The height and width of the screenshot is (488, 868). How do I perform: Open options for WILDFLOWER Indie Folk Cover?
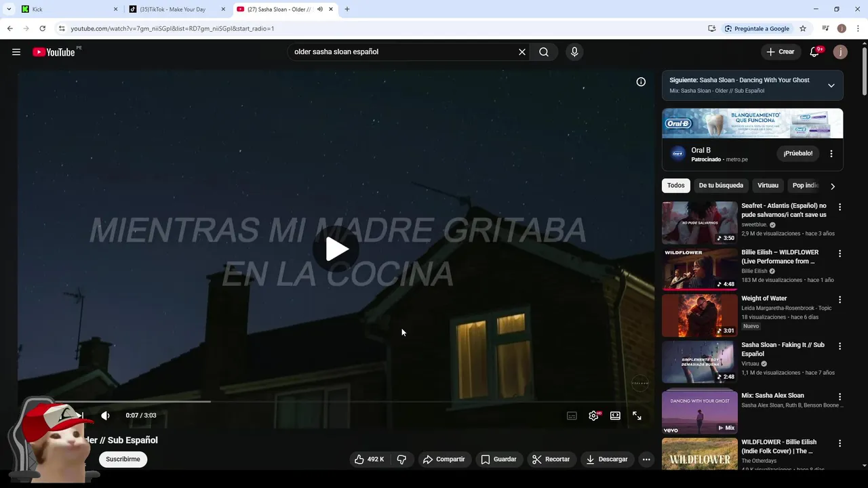pos(840,443)
